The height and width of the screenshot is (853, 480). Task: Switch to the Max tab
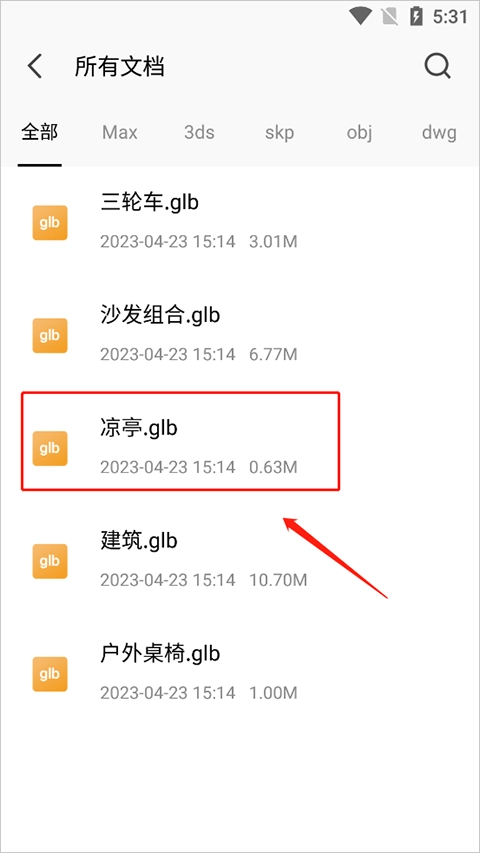click(x=120, y=132)
